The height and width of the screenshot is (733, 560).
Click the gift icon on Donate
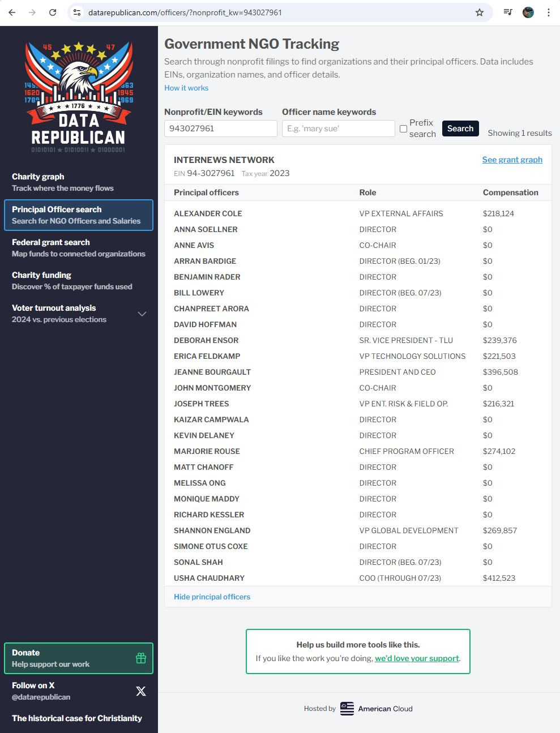[x=141, y=658]
